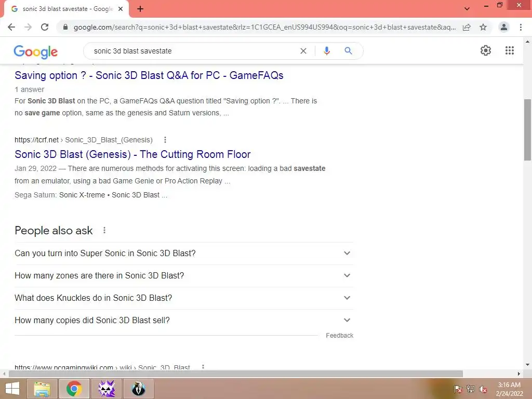Open the Chrome profile avatar icon
Screen dimensions: 532x399
504,27
